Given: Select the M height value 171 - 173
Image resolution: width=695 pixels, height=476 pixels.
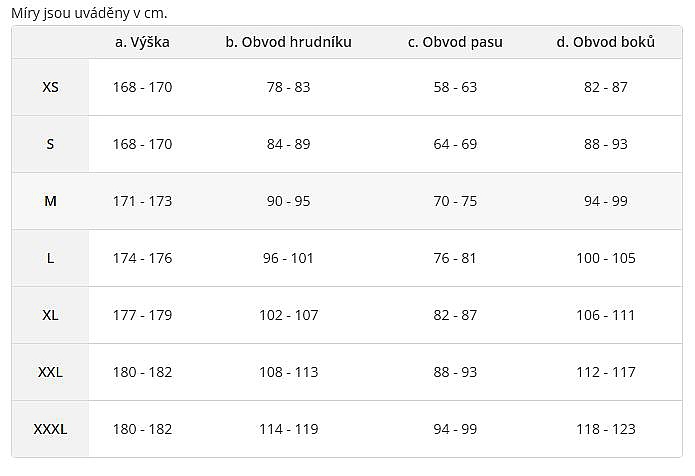Looking at the screenshot, I should [x=142, y=201].
